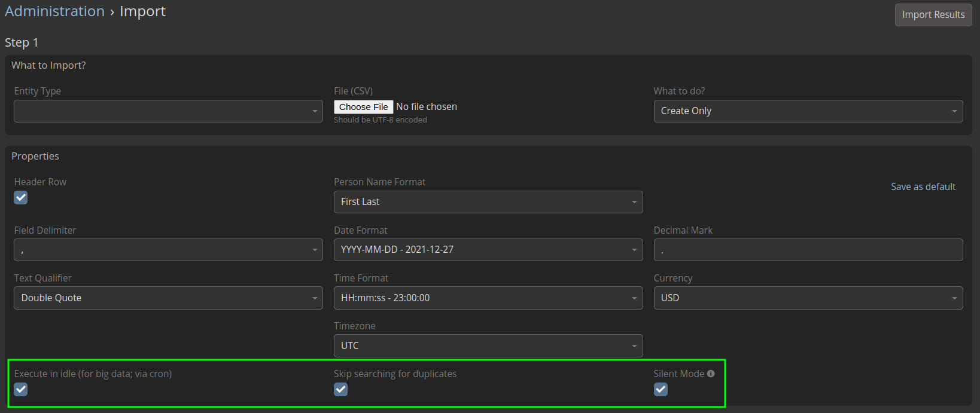Screen dimensions: 980x413
Task: Click the 'Silent Mode' label
Action: click(x=679, y=374)
